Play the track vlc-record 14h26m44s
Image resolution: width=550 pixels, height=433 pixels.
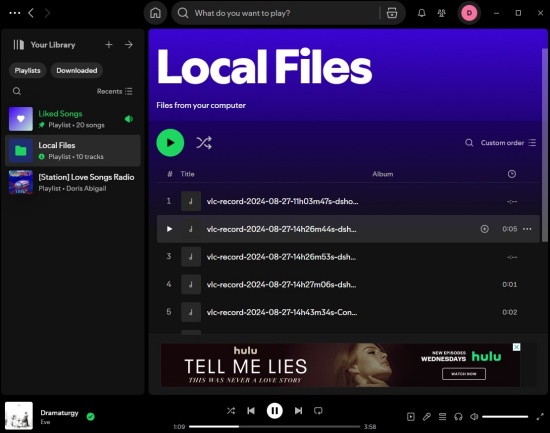click(169, 229)
